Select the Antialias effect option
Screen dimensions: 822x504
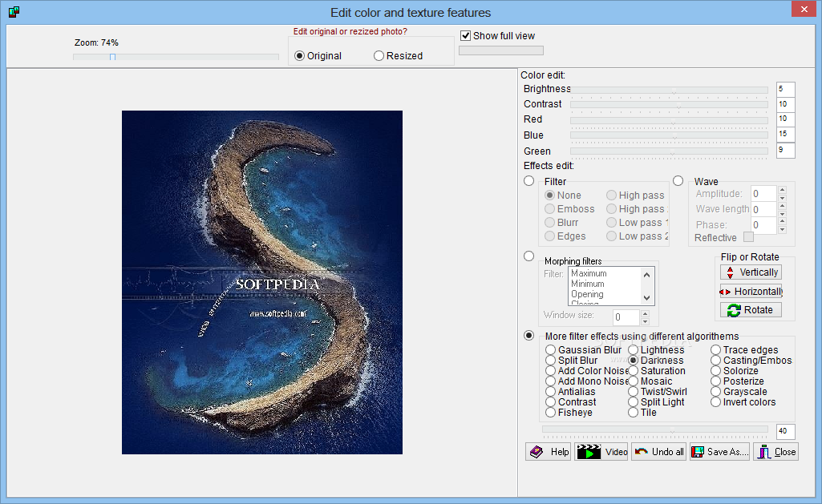550,391
